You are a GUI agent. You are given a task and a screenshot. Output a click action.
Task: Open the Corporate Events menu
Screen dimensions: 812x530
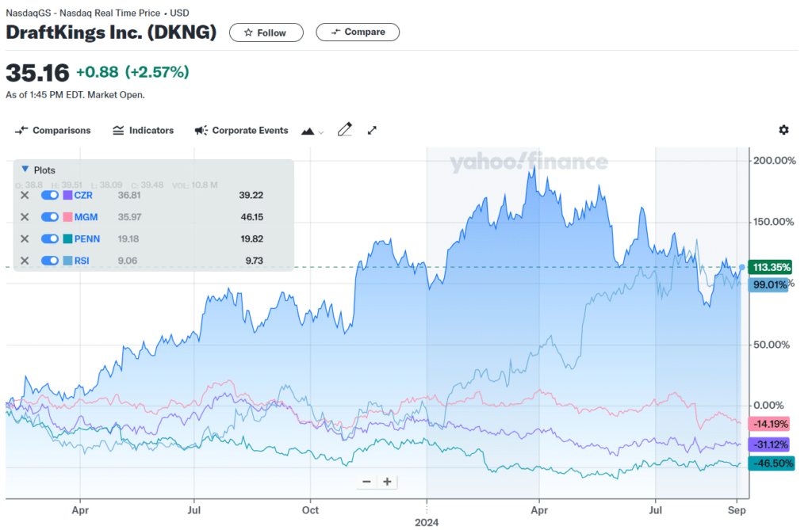tap(241, 131)
